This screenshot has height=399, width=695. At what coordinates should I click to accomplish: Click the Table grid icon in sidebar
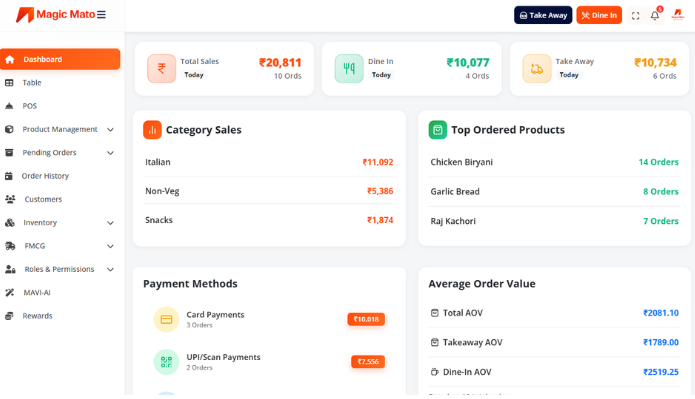[9, 83]
